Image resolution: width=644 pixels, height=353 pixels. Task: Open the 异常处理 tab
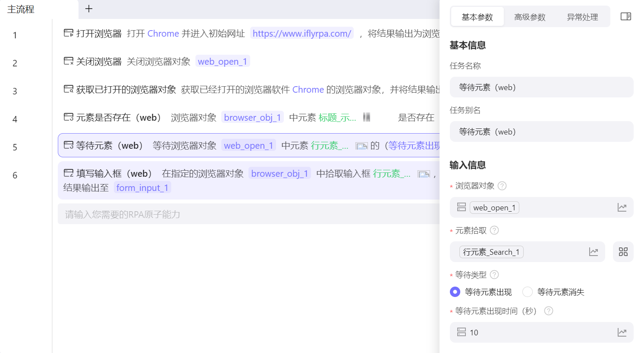(x=582, y=17)
